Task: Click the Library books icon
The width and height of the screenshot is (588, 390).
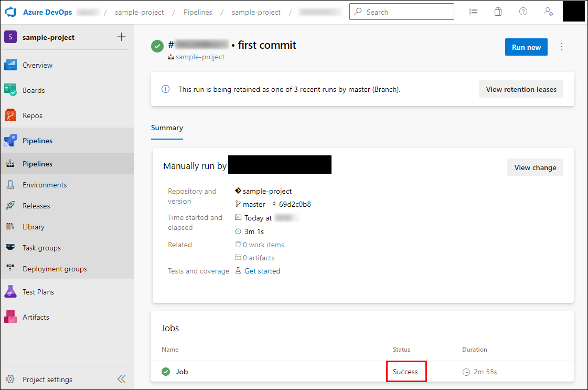Action: 10,227
